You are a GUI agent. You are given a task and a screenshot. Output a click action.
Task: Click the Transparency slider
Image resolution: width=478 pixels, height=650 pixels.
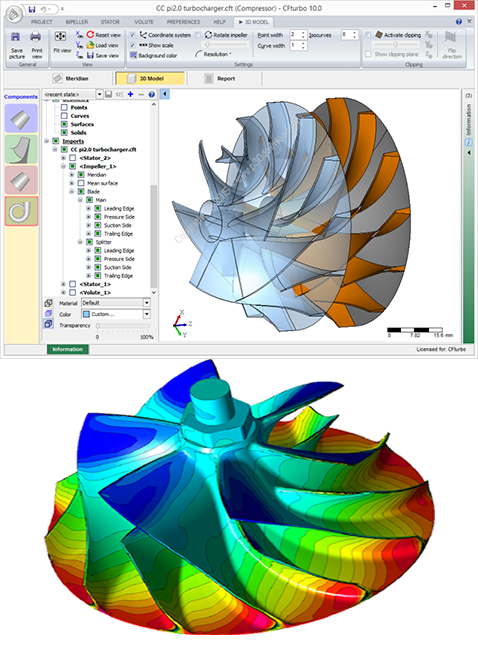point(123,326)
